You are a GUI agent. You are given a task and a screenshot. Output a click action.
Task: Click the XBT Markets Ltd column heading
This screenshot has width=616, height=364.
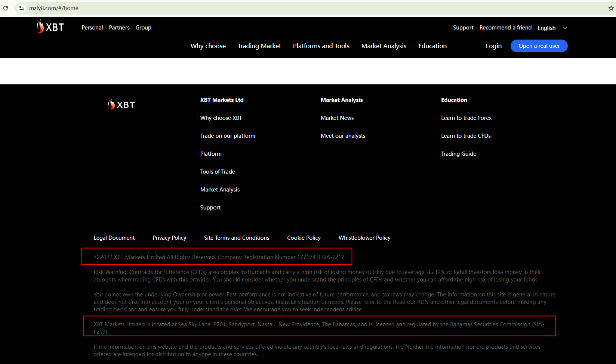coord(222,100)
